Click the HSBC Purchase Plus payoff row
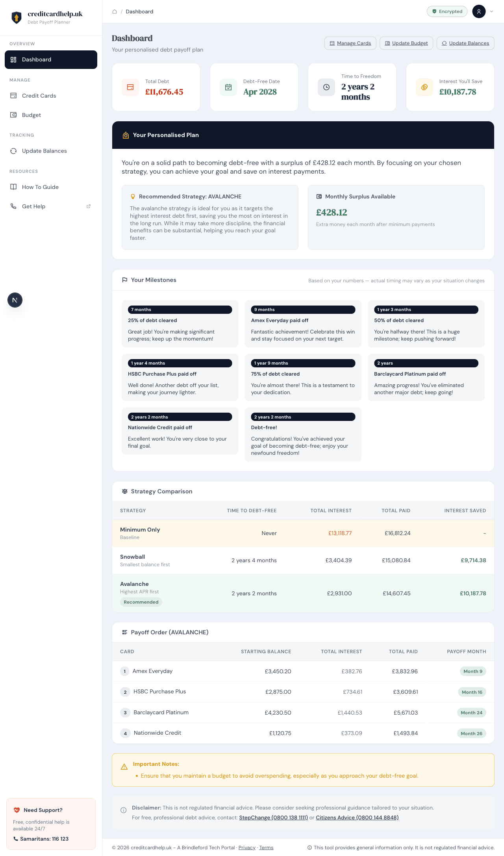This screenshot has width=504, height=856. [x=303, y=692]
